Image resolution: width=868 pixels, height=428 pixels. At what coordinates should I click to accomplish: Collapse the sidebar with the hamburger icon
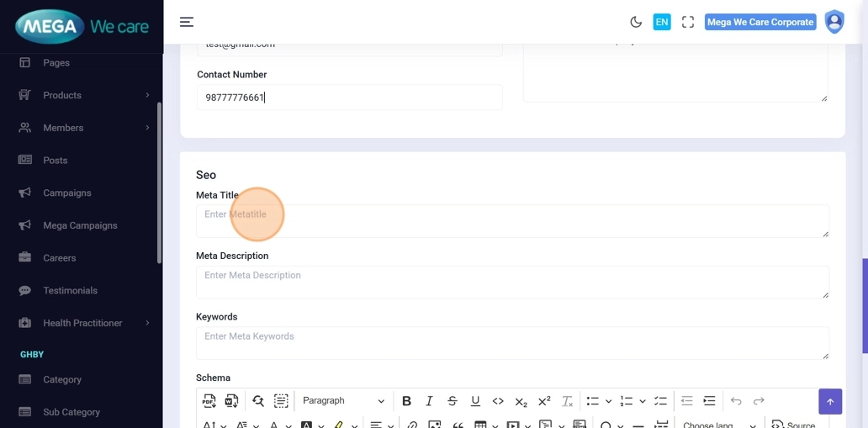[187, 22]
